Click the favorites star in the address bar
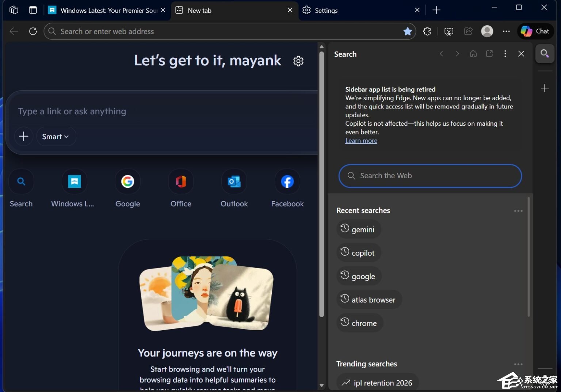Image resolution: width=561 pixels, height=392 pixels. point(408,31)
